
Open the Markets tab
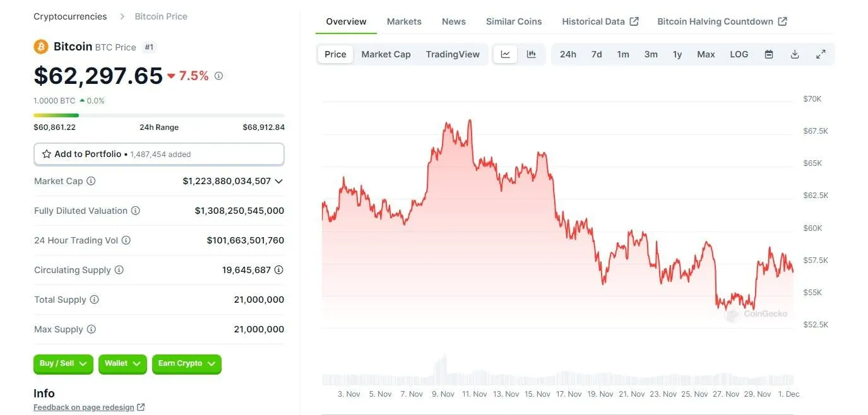[x=404, y=21]
